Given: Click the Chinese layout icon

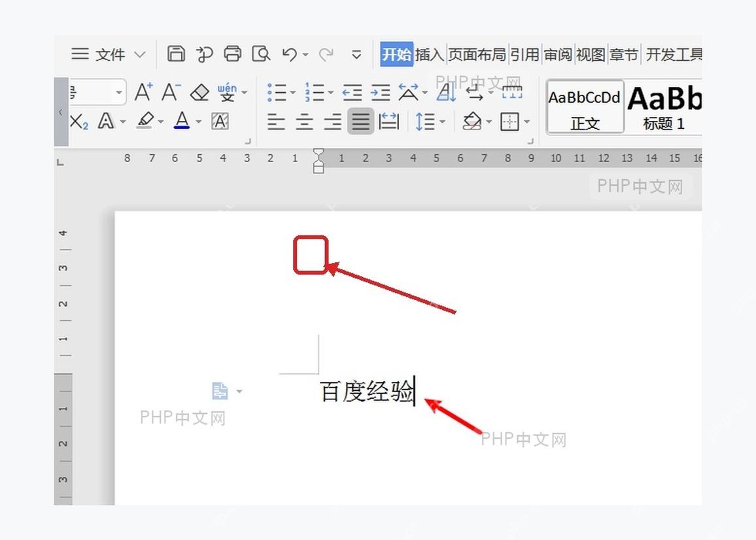Looking at the screenshot, I should pos(408,92).
